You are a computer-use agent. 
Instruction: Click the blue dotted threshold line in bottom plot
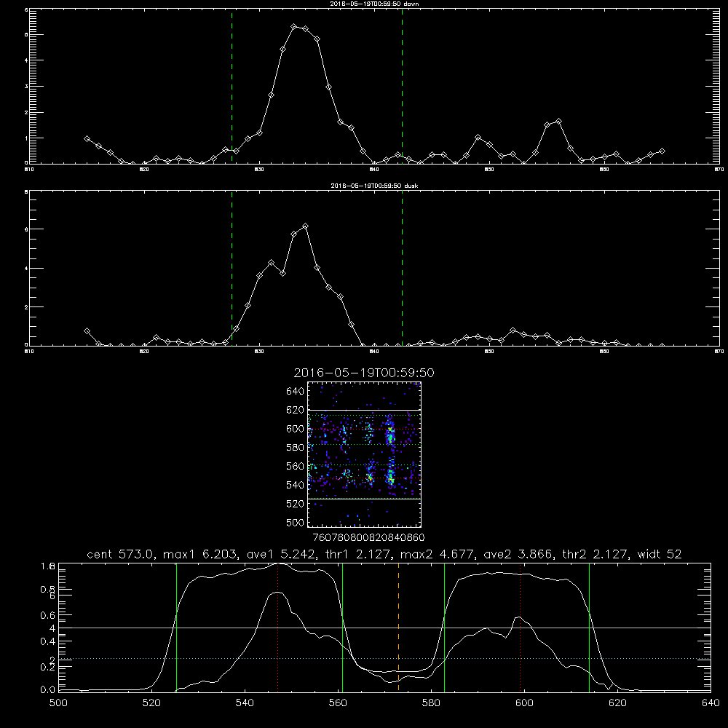coord(384,658)
